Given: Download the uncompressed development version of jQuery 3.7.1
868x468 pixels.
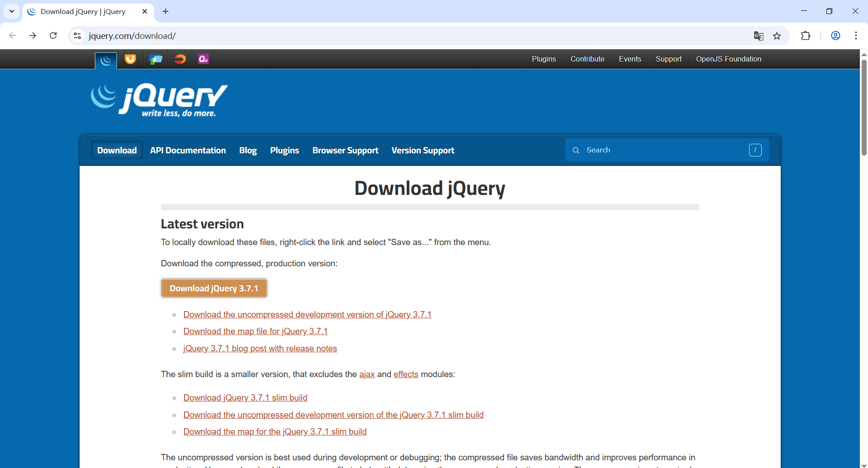Looking at the screenshot, I should point(308,314).
